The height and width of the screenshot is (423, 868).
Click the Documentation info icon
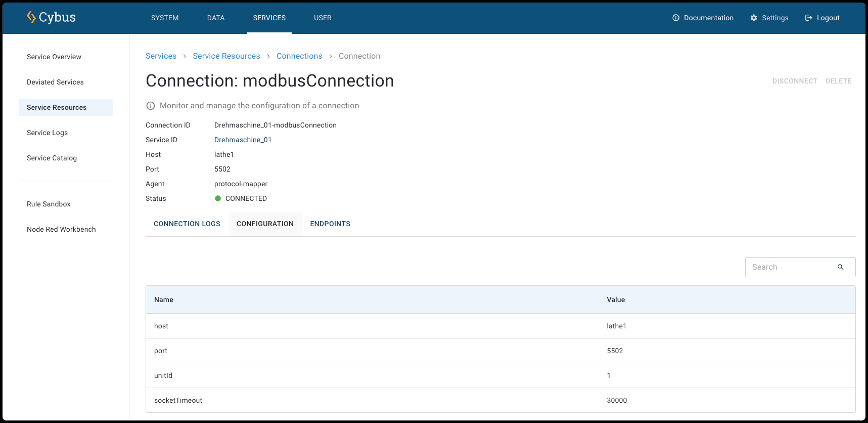(675, 18)
